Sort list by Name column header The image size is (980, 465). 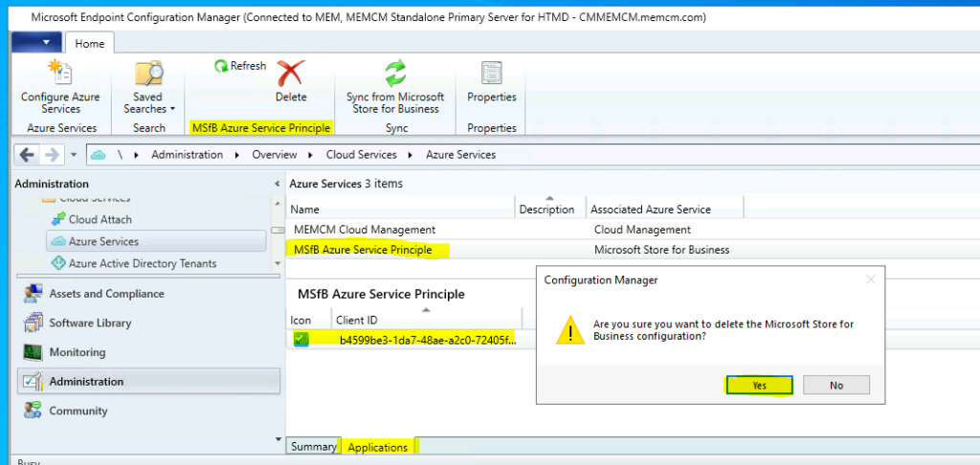(401, 209)
